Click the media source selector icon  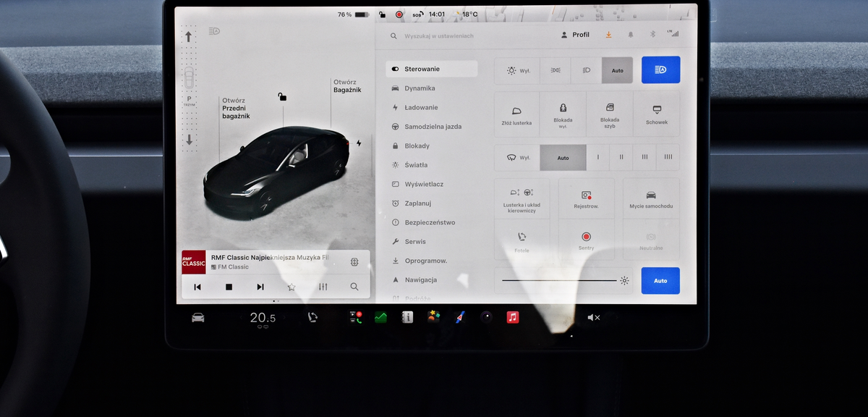tap(354, 262)
